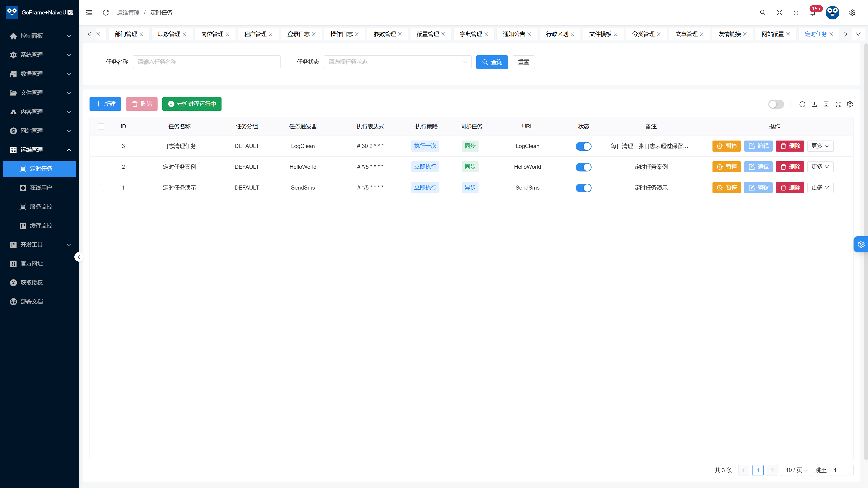868x488 pixels.
Task: Click 编辑 for 定时任务演示 row
Action: [x=758, y=188]
